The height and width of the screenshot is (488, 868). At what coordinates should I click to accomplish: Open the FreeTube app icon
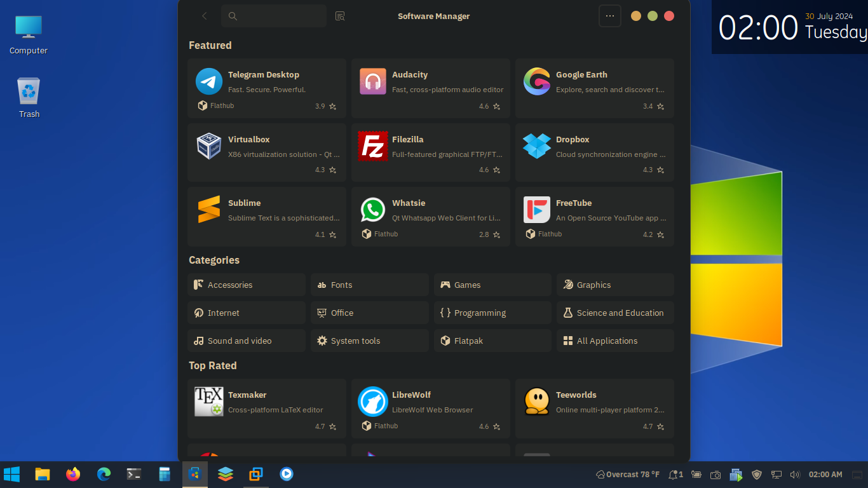click(x=536, y=210)
